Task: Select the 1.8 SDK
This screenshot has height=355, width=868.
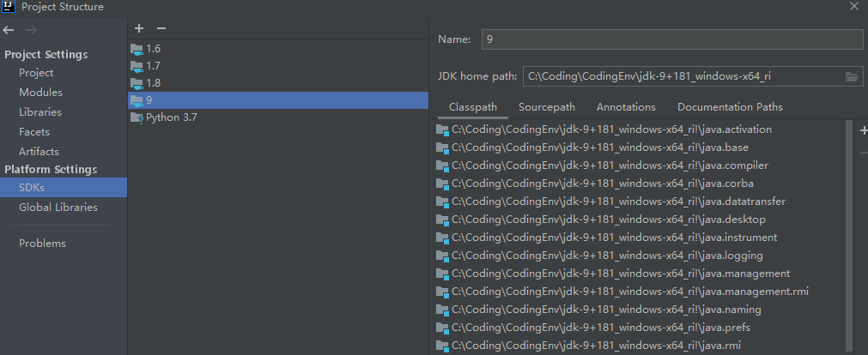Action: coord(278,83)
